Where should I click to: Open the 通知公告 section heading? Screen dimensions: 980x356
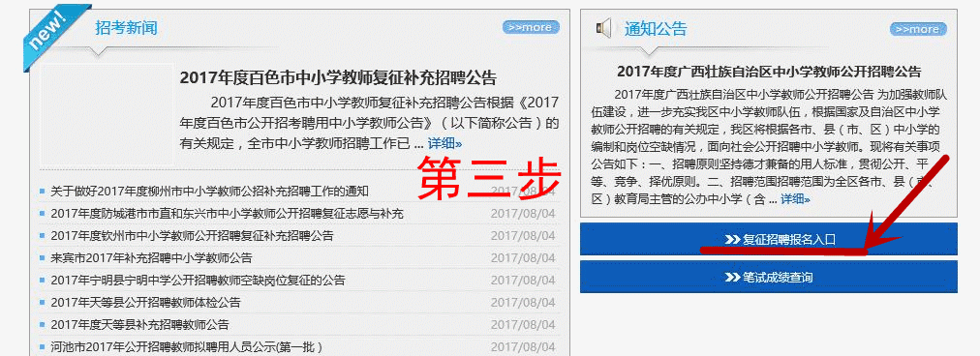pos(656,29)
